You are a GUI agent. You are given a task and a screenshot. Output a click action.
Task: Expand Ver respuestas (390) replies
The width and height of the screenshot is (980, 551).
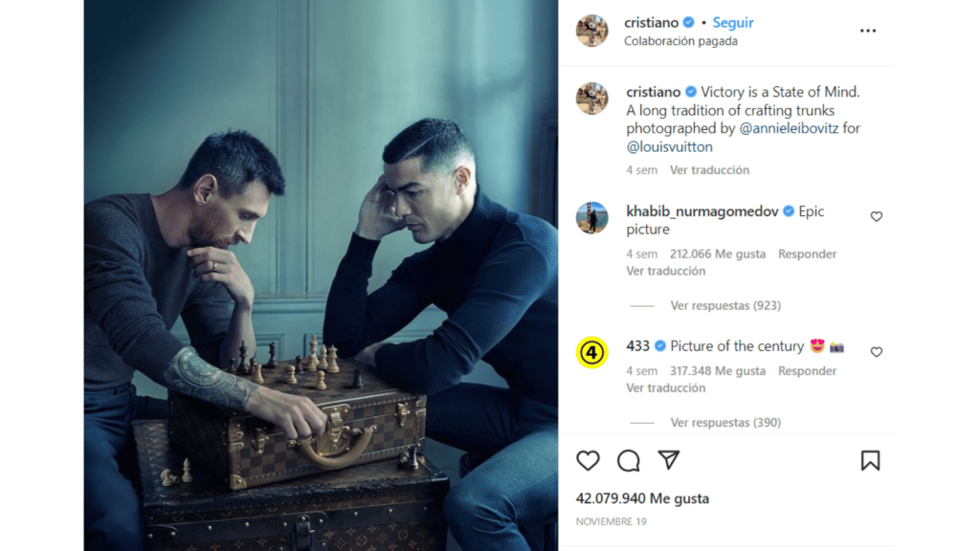(x=725, y=422)
